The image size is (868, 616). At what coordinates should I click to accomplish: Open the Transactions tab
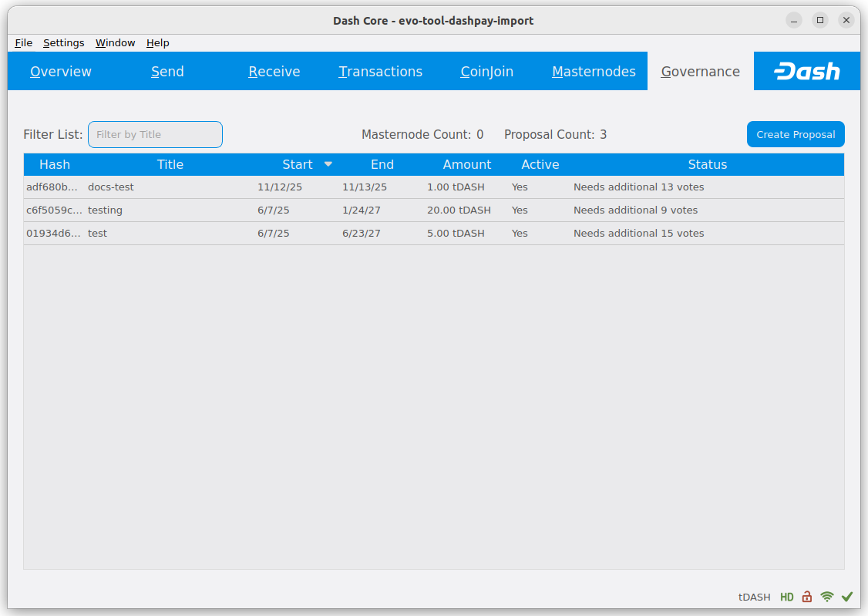380,72
